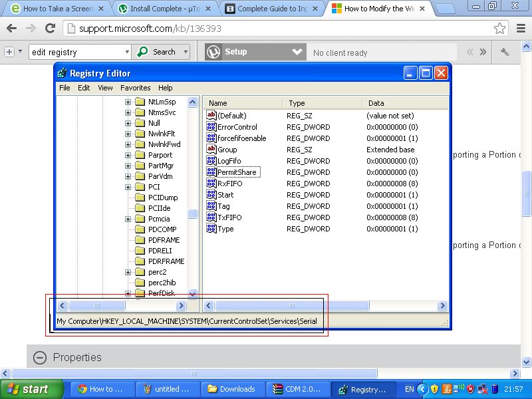
Task: Click the Registry Editor title bar icon
Action: (62, 73)
